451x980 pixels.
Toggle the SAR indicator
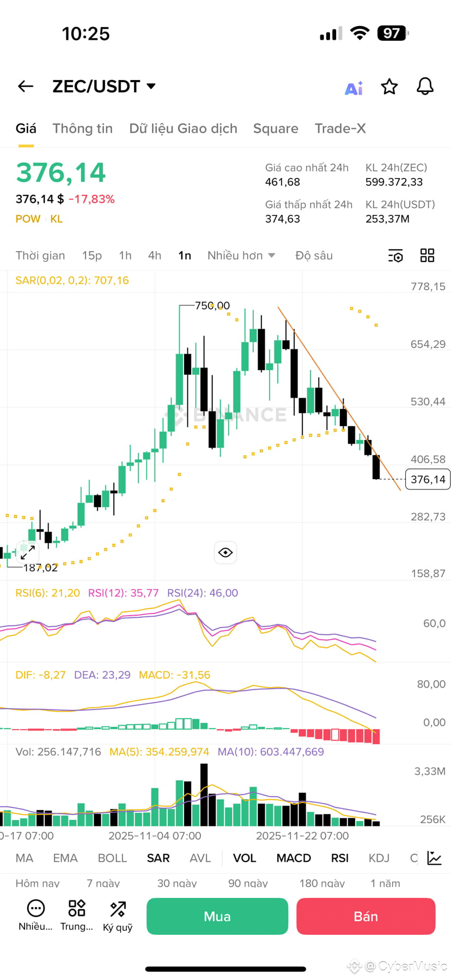pos(159,858)
